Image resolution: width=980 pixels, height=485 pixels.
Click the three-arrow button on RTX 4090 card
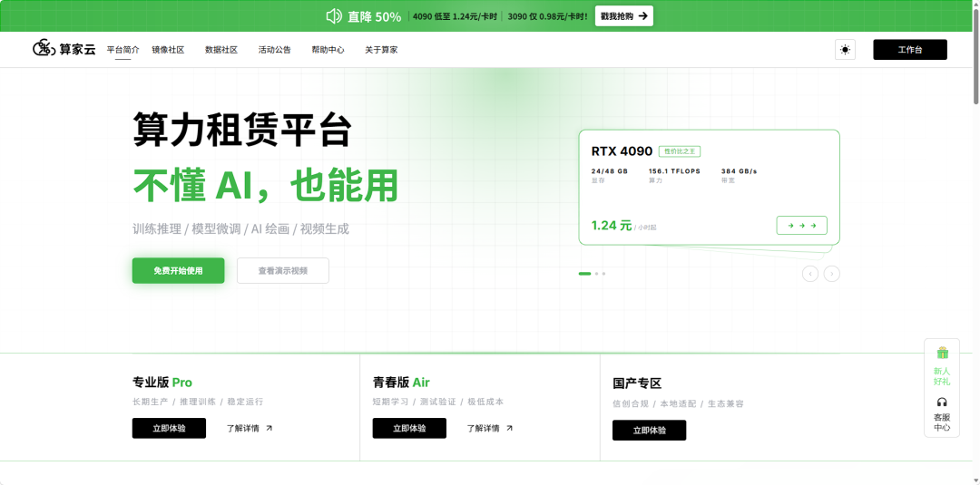point(801,226)
